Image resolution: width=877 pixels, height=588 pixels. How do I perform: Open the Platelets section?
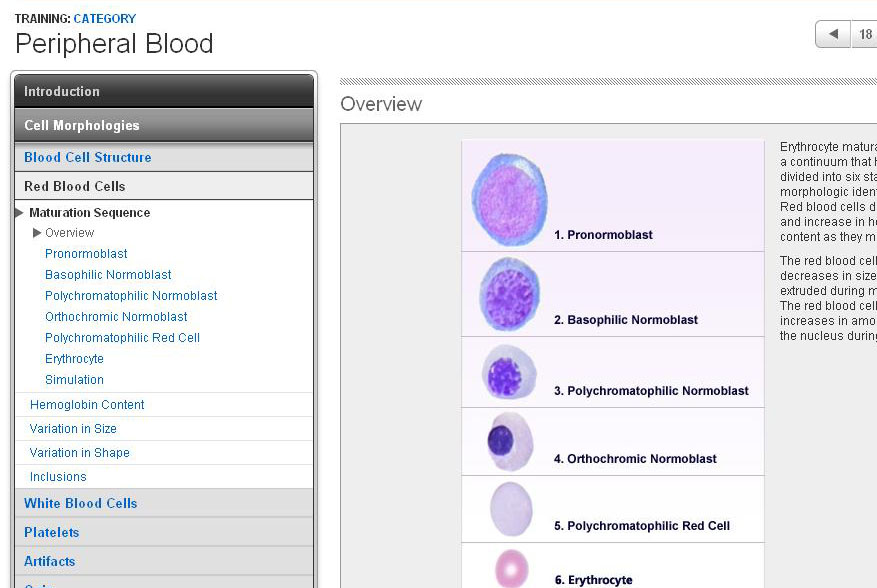(x=52, y=532)
